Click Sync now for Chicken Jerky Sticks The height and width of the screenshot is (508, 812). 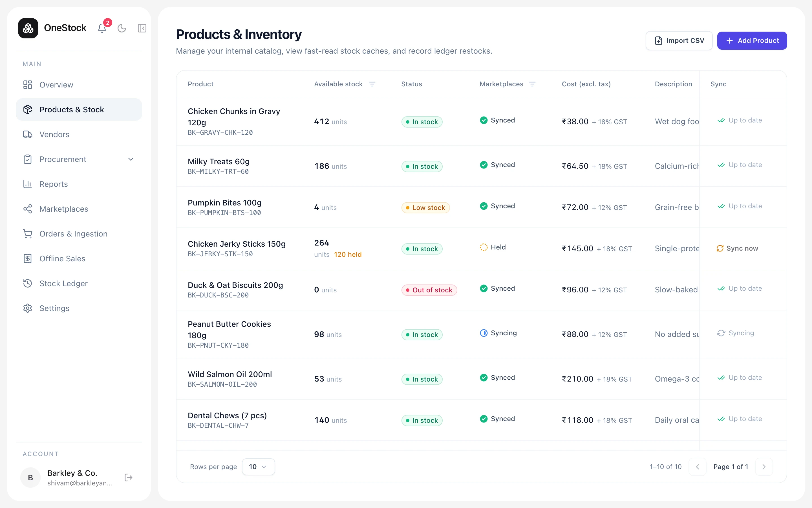737,248
